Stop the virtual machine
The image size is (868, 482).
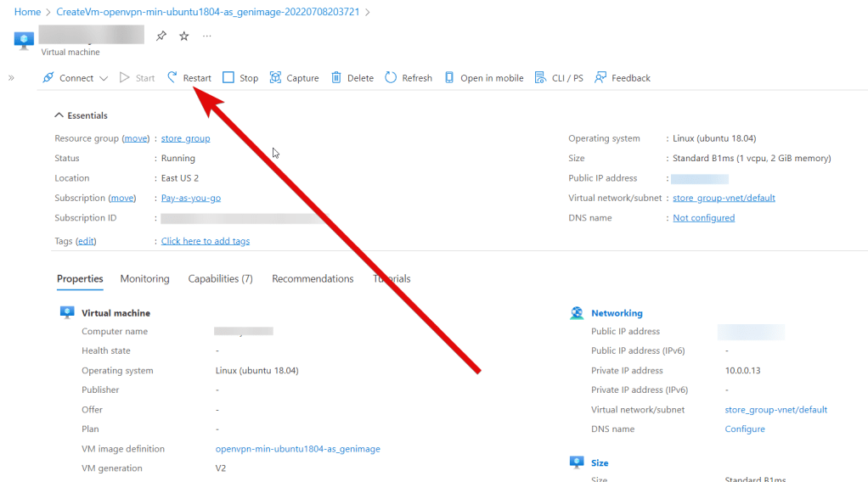240,78
